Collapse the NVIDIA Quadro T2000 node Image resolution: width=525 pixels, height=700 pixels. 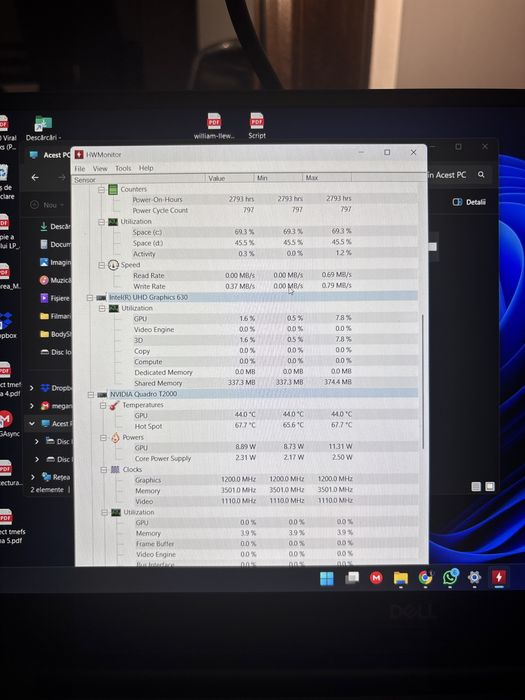coord(91,395)
